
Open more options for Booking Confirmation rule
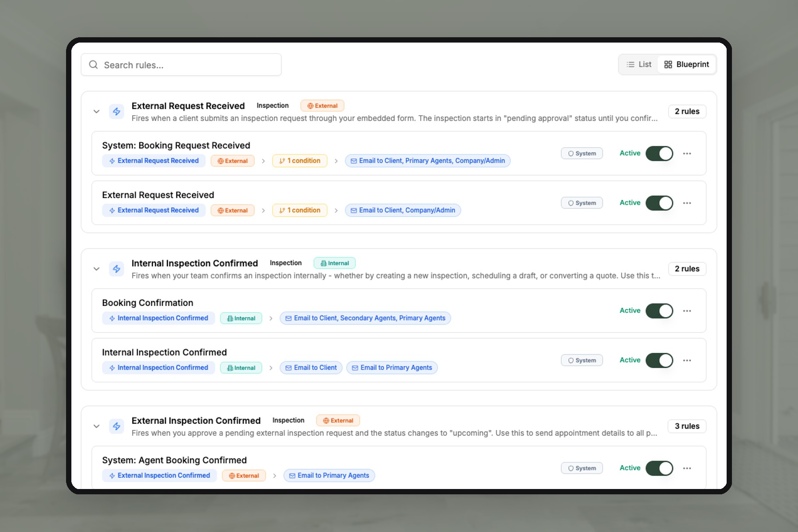[687, 311]
